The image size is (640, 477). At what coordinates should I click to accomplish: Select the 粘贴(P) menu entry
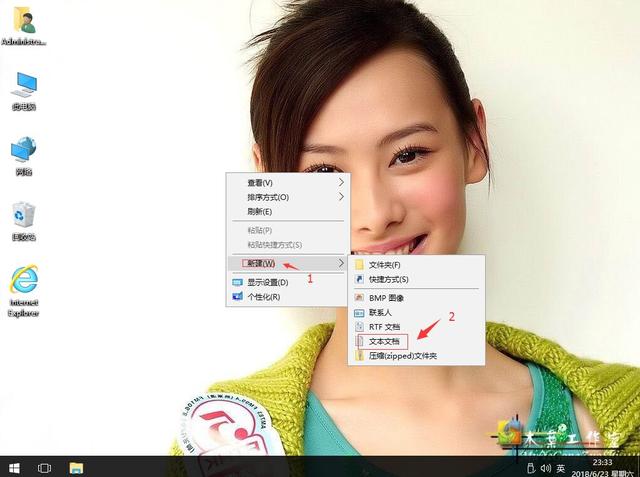[x=288, y=230]
